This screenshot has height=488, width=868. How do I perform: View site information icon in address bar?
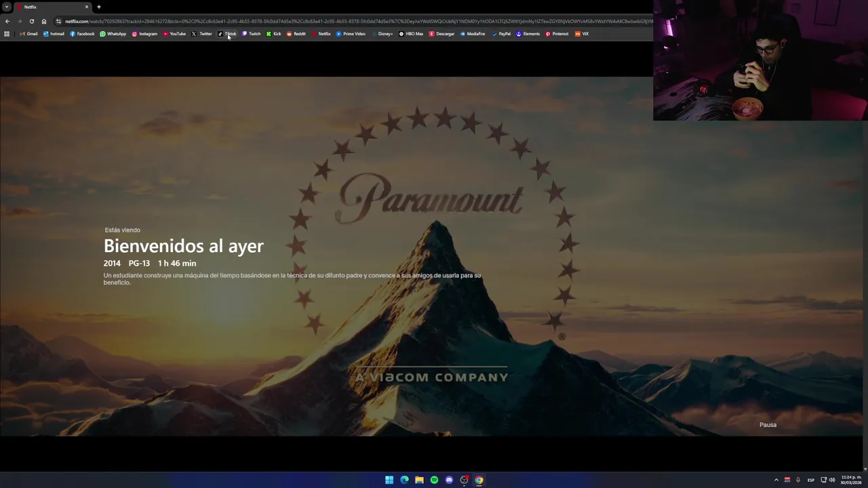[58, 21]
